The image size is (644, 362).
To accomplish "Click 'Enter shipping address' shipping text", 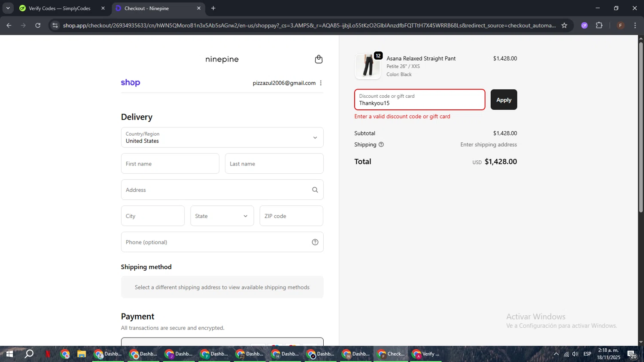I will pyautogui.click(x=489, y=145).
